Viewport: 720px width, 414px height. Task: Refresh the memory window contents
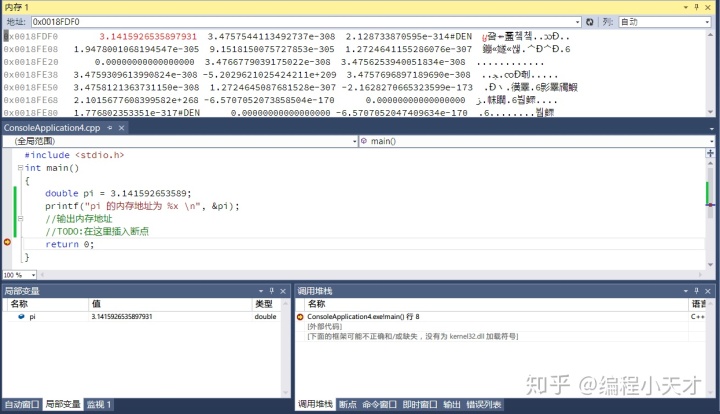(590, 22)
